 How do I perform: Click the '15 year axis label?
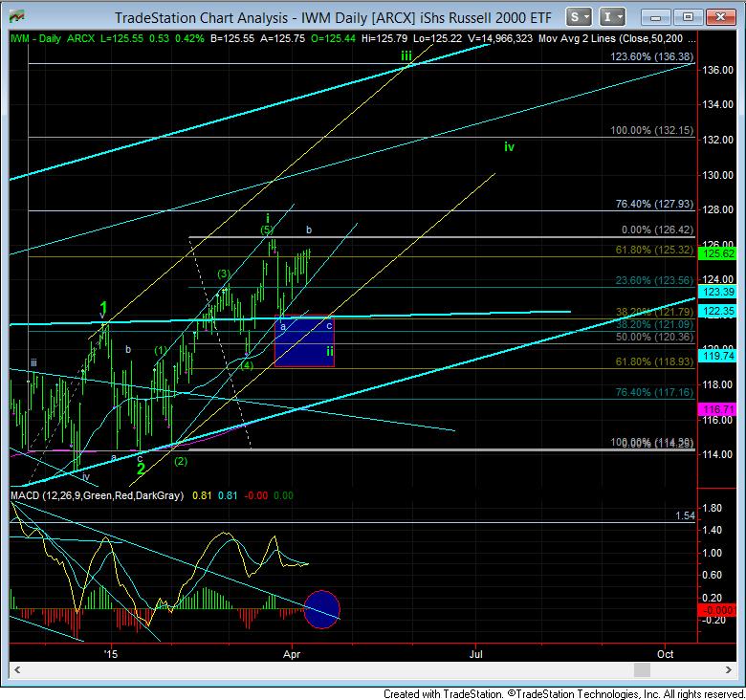pos(110,654)
